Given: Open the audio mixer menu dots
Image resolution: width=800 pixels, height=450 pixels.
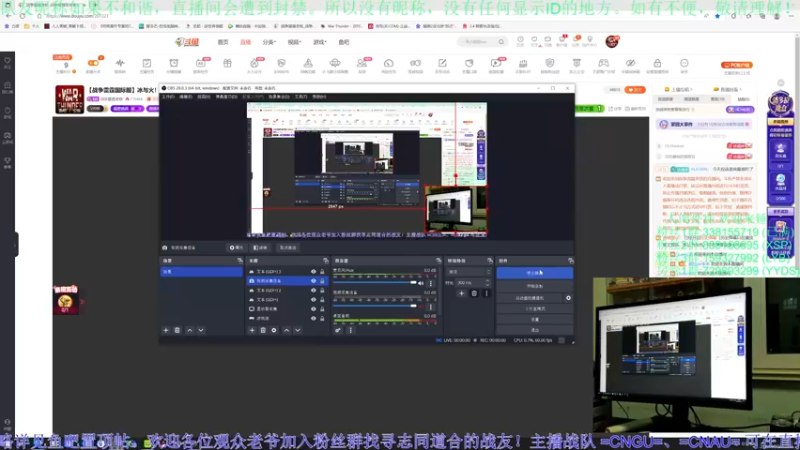Looking at the screenshot, I should click(351, 330).
